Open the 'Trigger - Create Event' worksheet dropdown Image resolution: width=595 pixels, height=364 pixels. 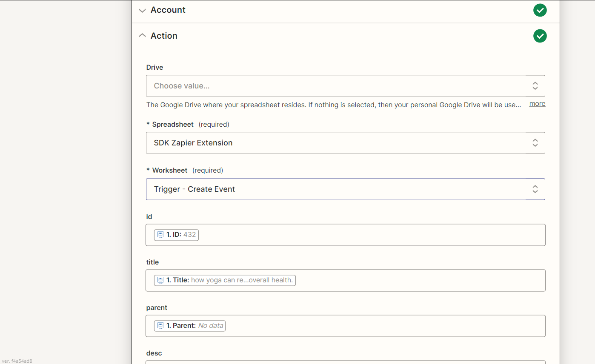(336, 189)
